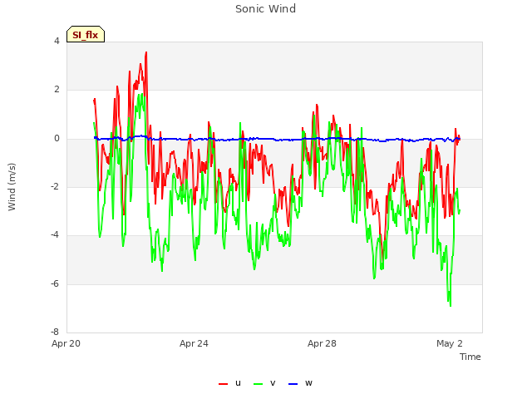The width and height of the screenshot is (532, 399).
Task: Click the Apr 20 x-axis tick label
Action: (x=66, y=343)
